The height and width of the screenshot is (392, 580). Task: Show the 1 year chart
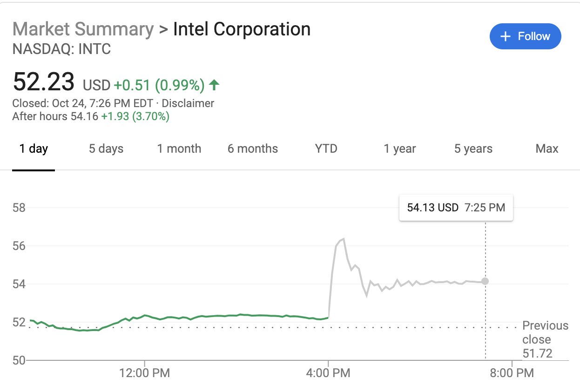(x=400, y=149)
